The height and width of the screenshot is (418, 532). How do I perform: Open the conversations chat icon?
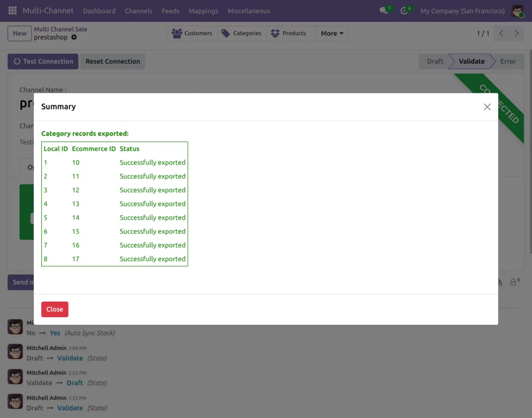383,11
